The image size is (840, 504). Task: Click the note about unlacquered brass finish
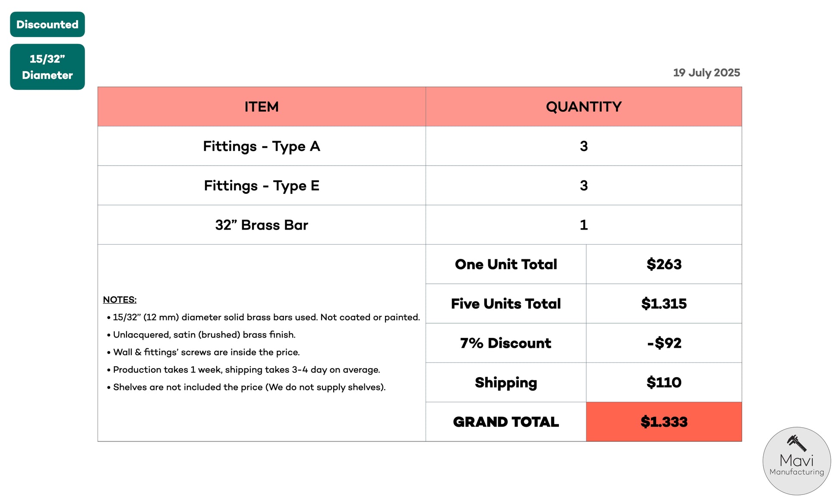tap(201, 335)
